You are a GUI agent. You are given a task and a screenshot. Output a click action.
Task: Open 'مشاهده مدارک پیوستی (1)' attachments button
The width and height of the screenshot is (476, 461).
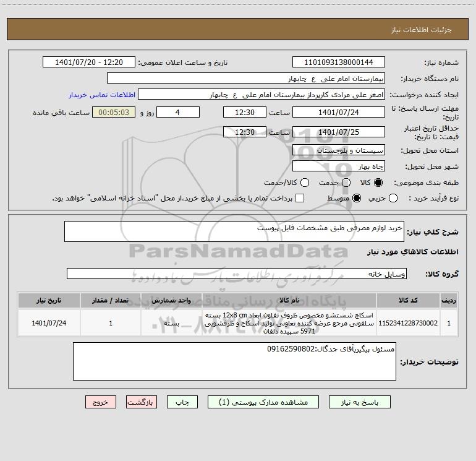pos(263,402)
